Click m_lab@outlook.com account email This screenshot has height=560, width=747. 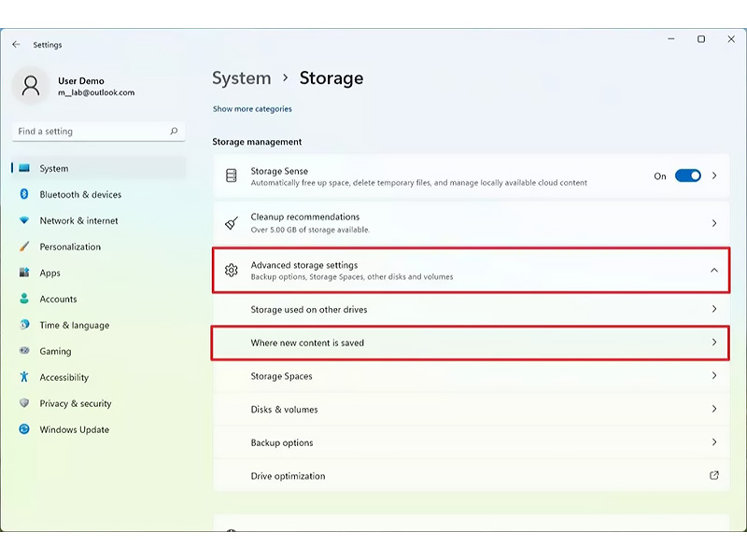point(96,92)
